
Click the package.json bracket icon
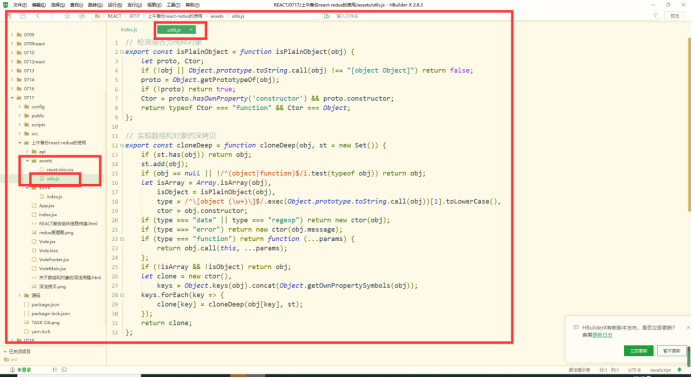(26, 304)
